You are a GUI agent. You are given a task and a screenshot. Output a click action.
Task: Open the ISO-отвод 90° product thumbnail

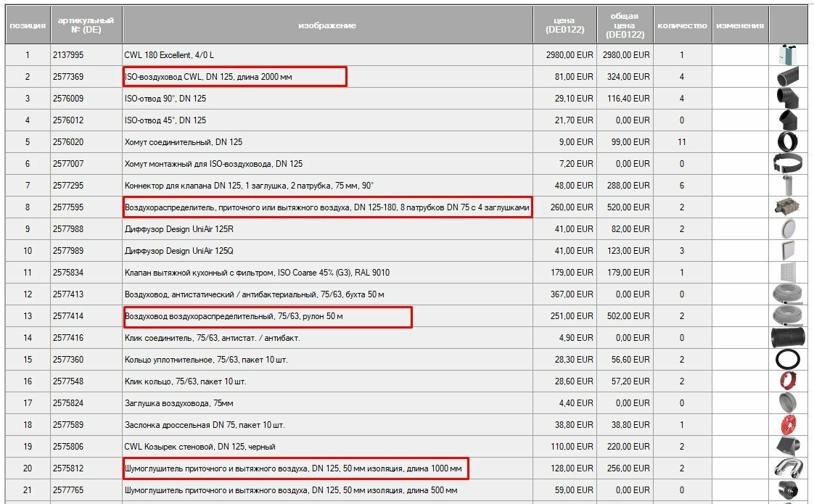pos(788,98)
